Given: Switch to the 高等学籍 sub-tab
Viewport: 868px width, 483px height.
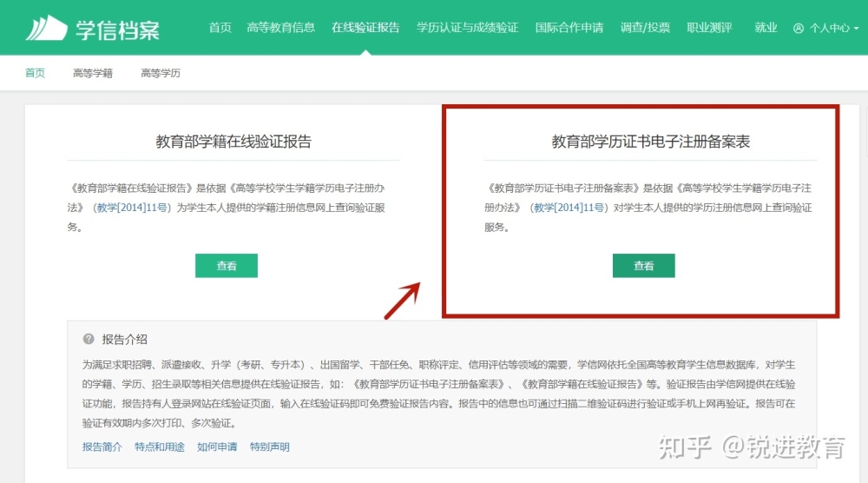Looking at the screenshot, I should [x=93, y=73].
